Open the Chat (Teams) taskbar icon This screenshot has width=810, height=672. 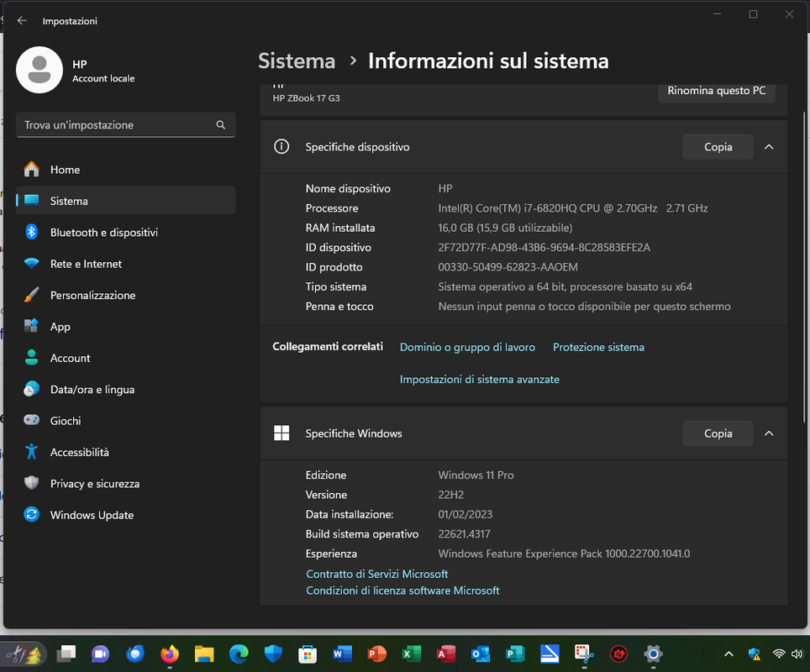[x=100, y=654]
